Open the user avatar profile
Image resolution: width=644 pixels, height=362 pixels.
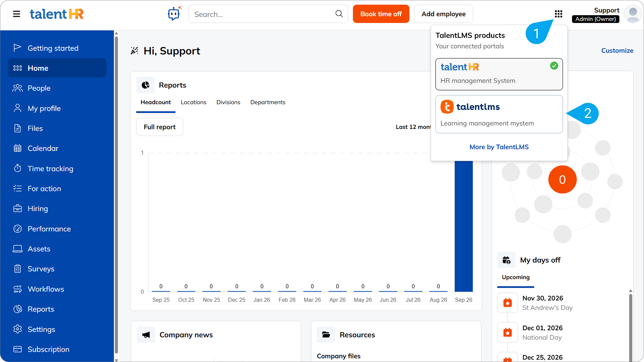(633, 14)
